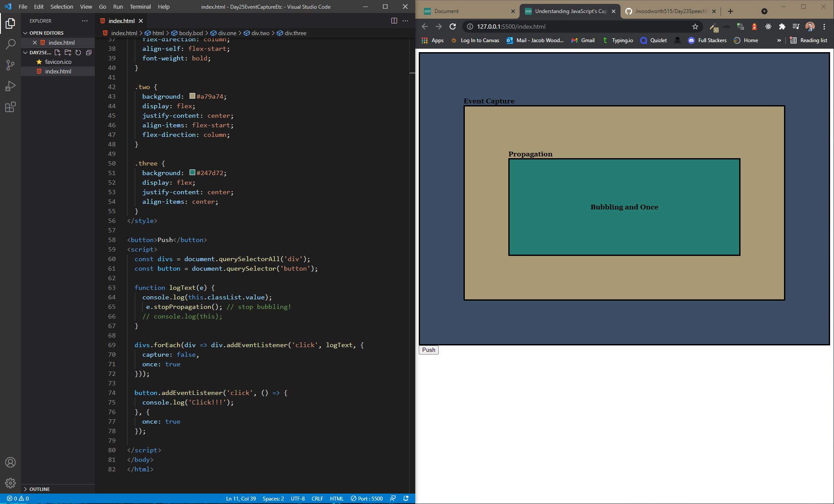Open the Edit menu

point(39,7)
